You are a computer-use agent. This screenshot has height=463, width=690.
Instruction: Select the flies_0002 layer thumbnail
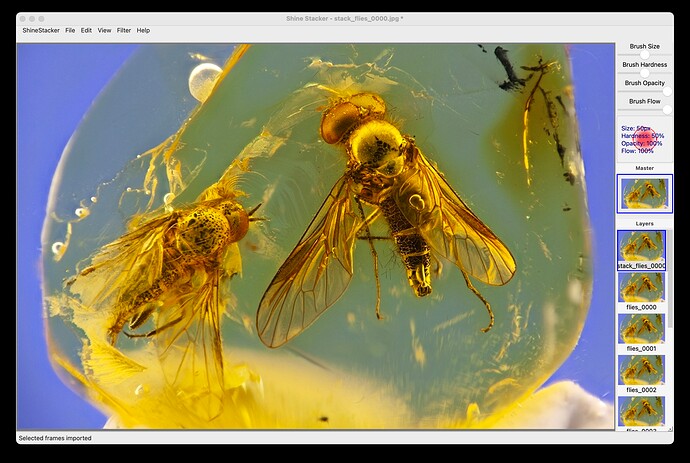tap(641, 370)
